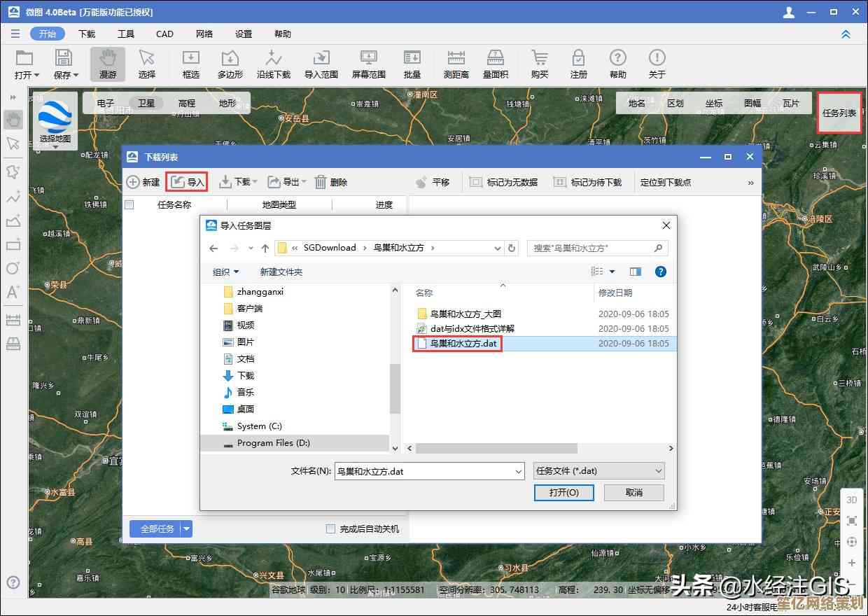
Task: Switch map layer to 电子
Action: [106, 103]
